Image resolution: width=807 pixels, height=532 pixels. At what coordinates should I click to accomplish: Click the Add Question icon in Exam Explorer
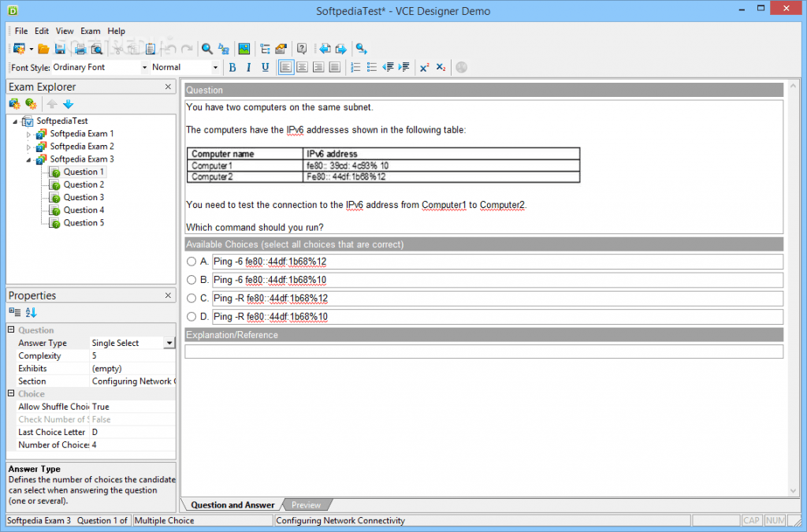click(x=31, y=104)
